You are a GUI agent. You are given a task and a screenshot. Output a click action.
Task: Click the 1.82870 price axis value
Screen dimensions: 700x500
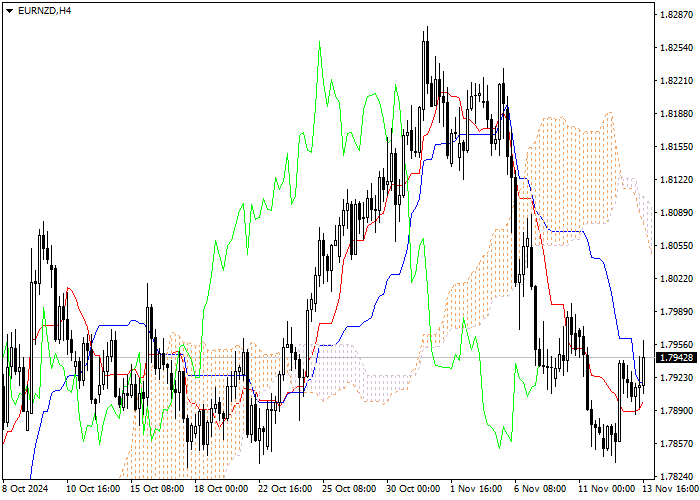click(676, 15)
